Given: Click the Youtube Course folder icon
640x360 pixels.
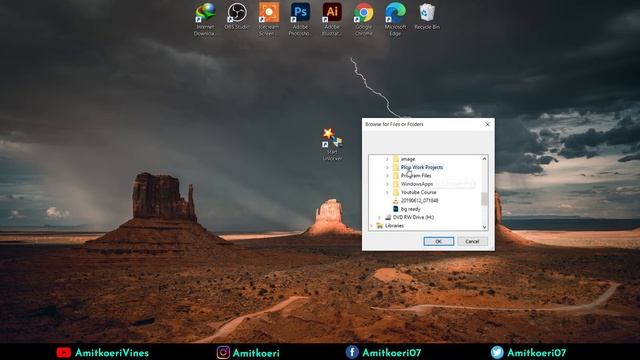Looking at the screenshot, I should [x=396, y=192].
